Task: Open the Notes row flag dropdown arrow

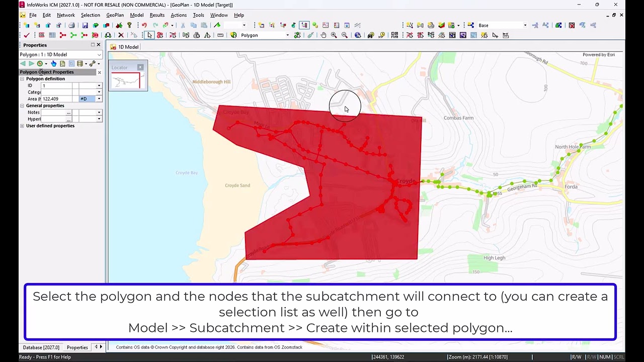Action: 99,113
